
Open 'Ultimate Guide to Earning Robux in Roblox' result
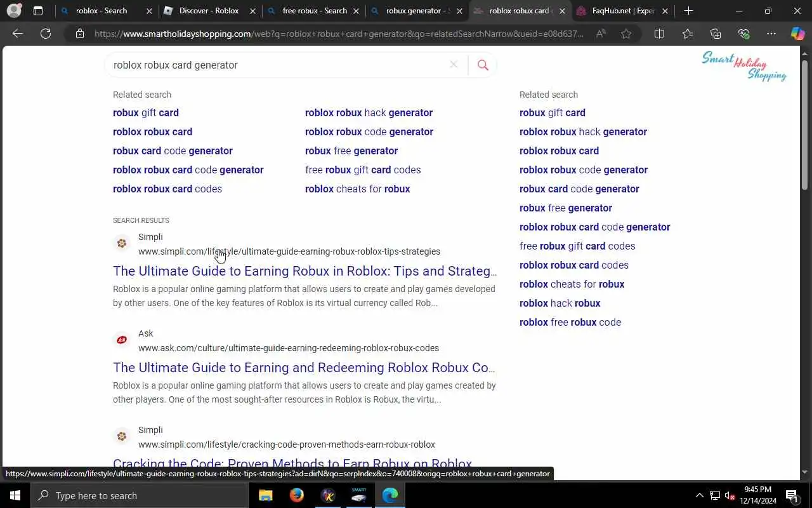pyautogui.click(x=304, y=271)
